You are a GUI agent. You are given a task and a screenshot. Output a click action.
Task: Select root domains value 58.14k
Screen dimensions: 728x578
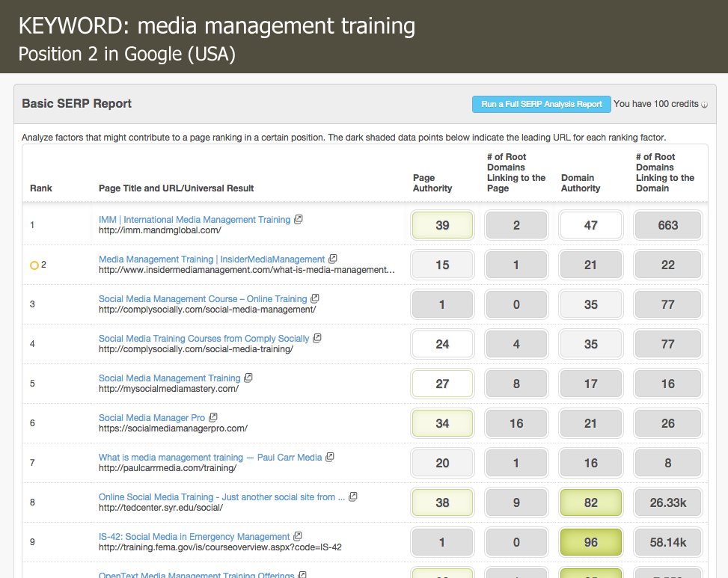click(x=667, y=542)
